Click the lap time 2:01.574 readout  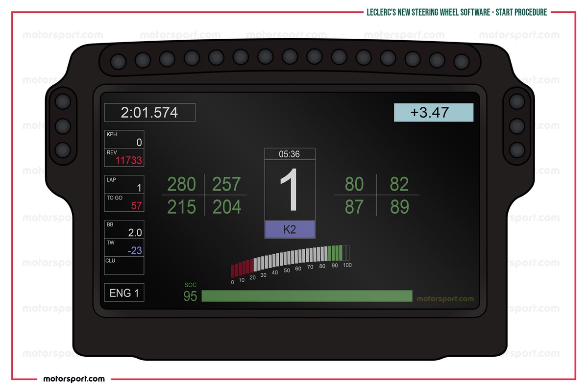[149, 112]
